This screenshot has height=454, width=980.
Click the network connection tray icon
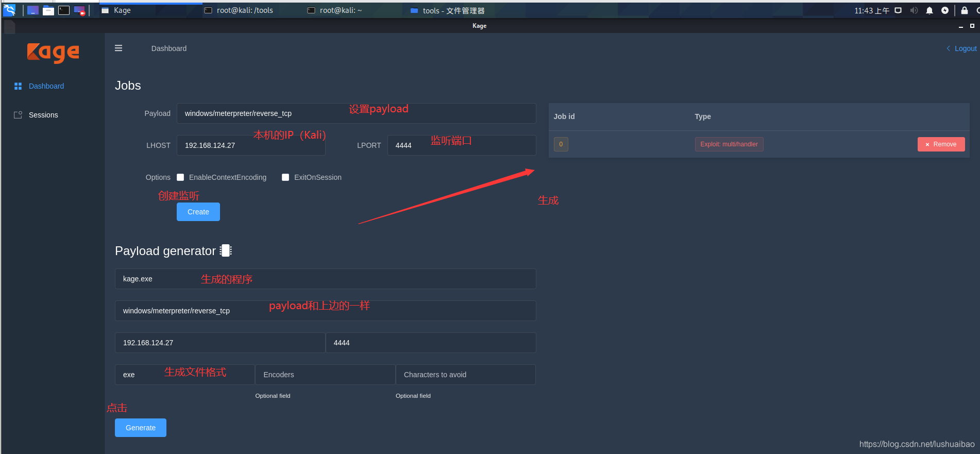[x=898, y=10]
